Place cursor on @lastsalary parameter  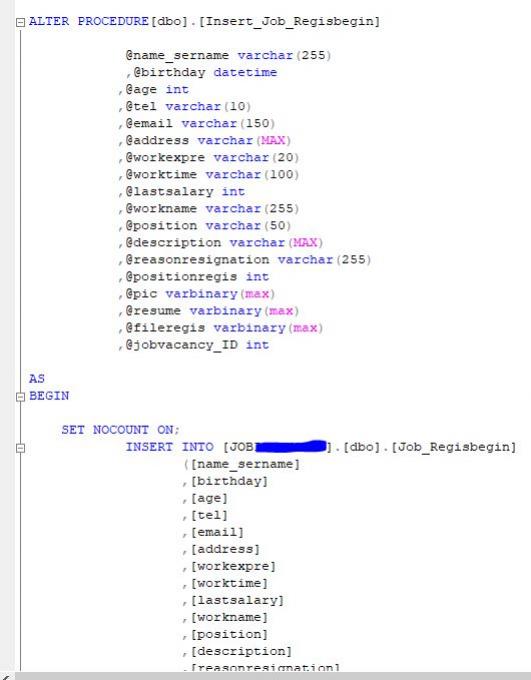tap(170, 192)
